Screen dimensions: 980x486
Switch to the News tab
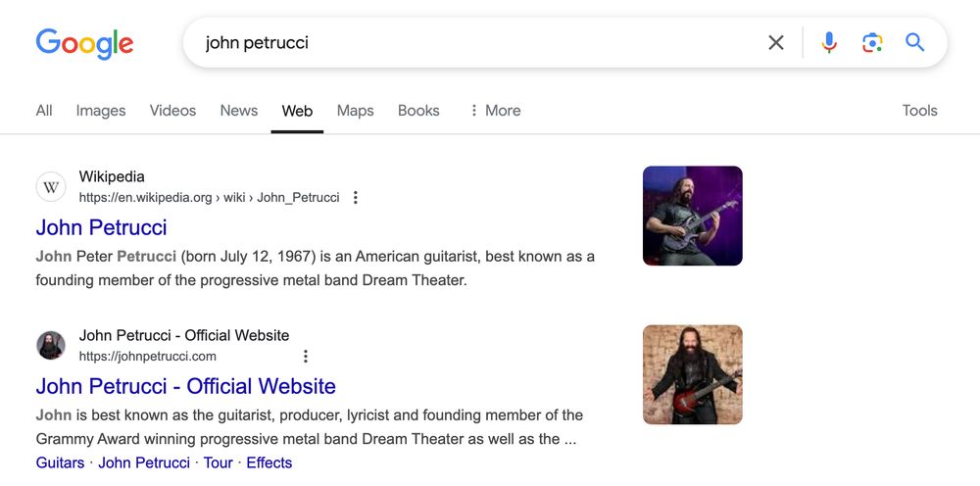pos(239,111)
